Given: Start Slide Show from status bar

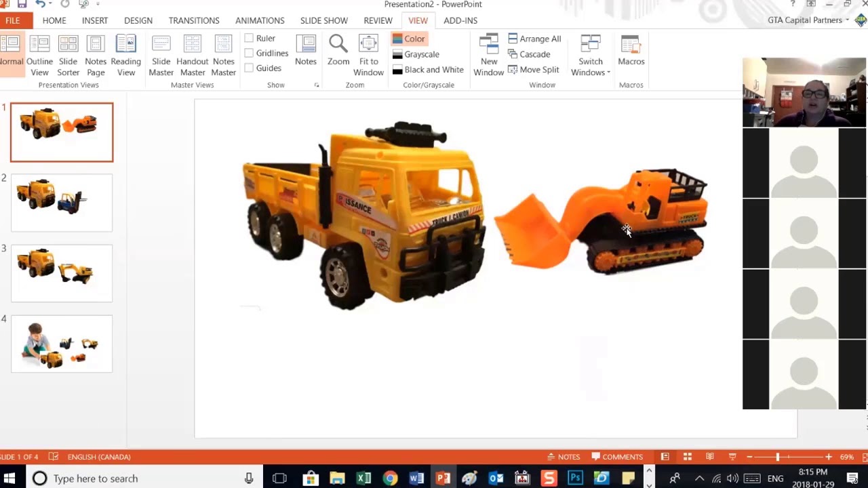Looking at the screenshot, I should click(x=732, y=457).
